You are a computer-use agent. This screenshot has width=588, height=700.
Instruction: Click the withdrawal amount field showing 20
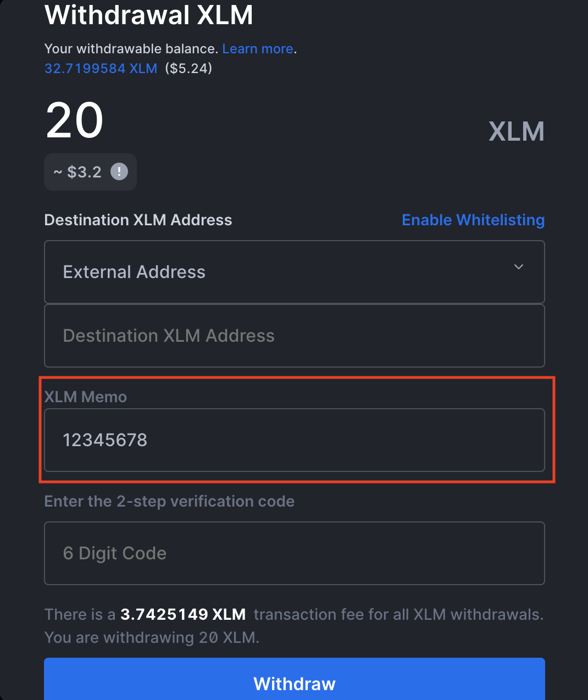pyautogui.click(x=75, y=120)
